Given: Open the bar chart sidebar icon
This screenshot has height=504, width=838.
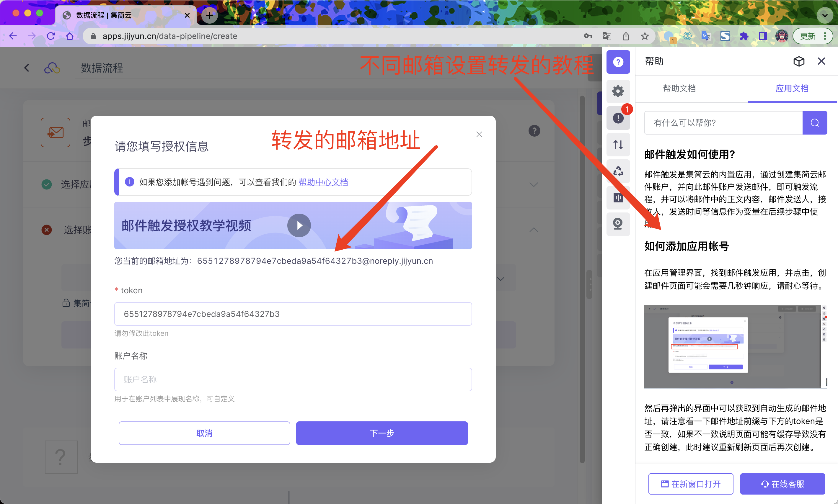Looking at the screenshot, I should tap(618, 198).
